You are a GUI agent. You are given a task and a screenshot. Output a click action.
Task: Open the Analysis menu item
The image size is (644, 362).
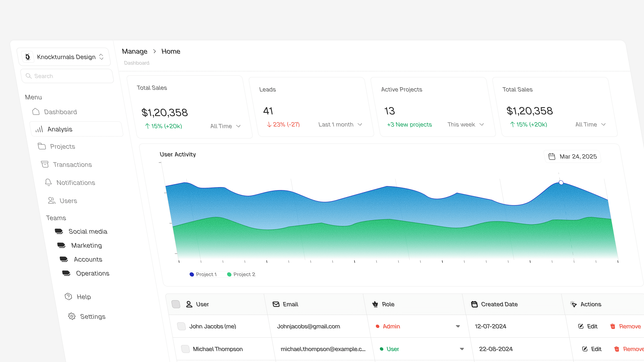pyautogui.click(x=60, y=129)
